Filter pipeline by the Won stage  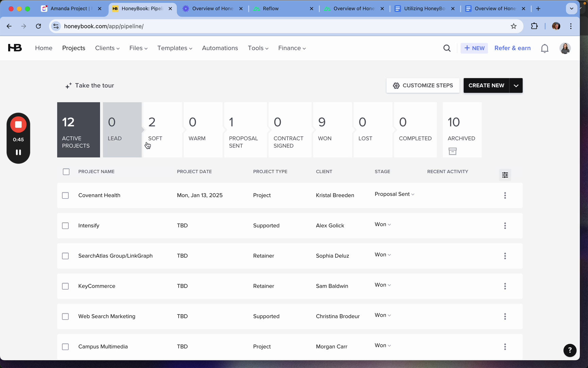(332, 130)
